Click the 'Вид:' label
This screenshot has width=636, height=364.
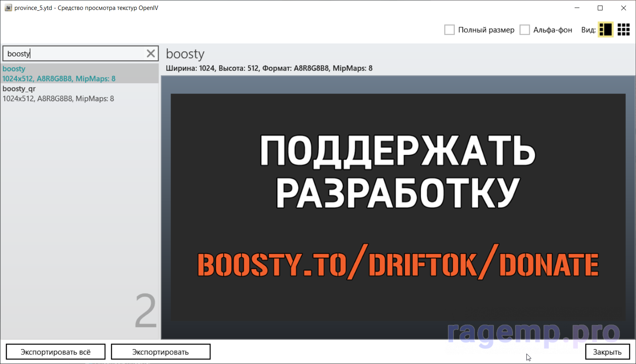tap(588, 30)
